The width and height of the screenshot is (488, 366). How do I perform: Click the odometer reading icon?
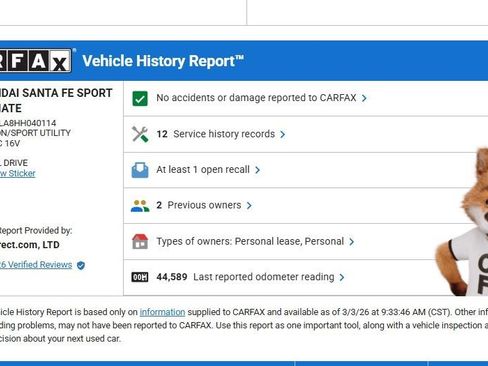(140, 277)
